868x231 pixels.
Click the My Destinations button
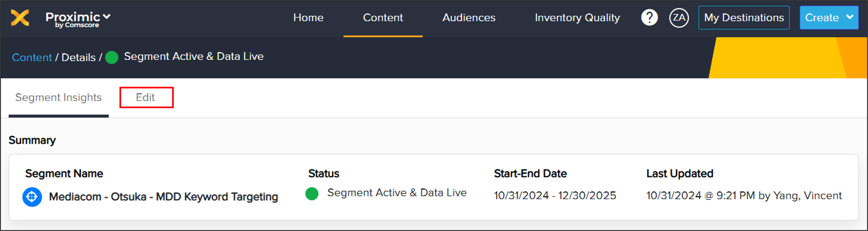tap(744, 17)
